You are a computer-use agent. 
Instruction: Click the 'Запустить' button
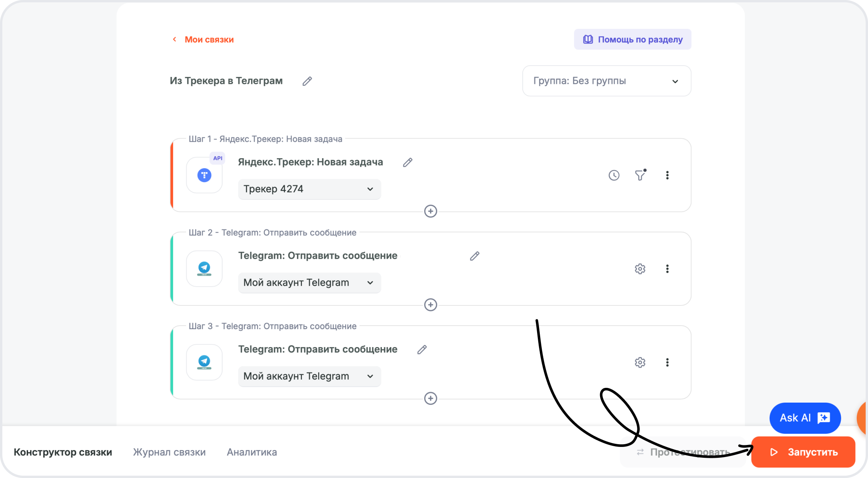click(803, 452)
